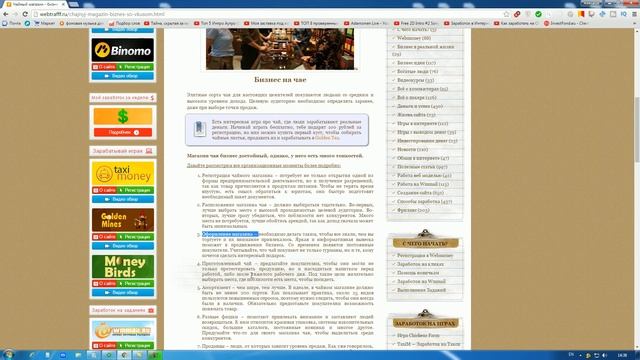640x360 pixels.
Task: Open the 'Деньги и успех' category
Action: pos(420,106)
